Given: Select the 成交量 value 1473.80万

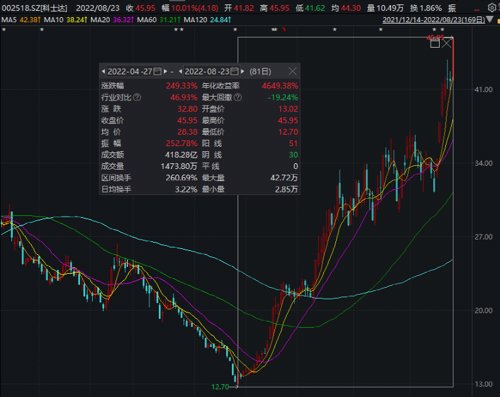Looking at the screenshot, I should point(179,166).
